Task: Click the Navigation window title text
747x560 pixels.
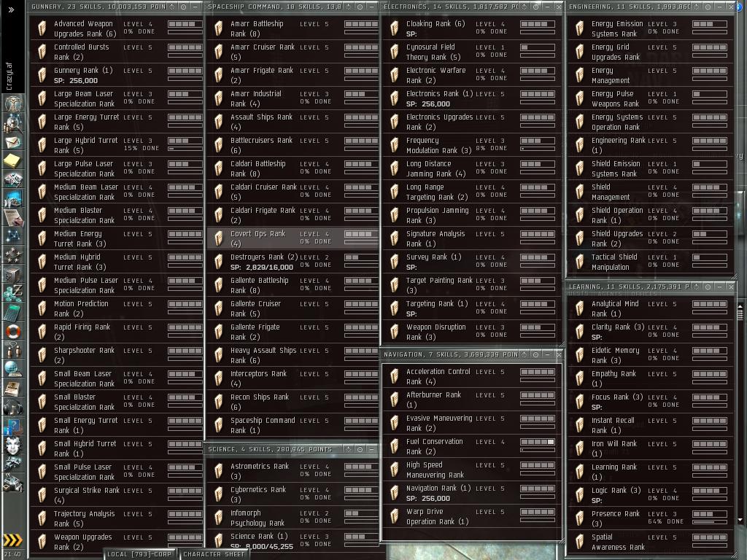Action: 451,355
